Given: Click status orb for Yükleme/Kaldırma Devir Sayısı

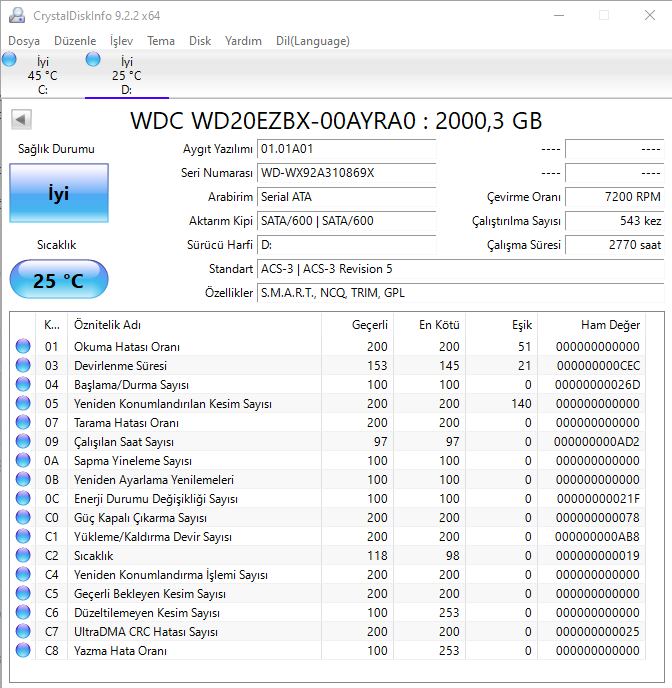Looking at the screenshot, I should point(23,536).
